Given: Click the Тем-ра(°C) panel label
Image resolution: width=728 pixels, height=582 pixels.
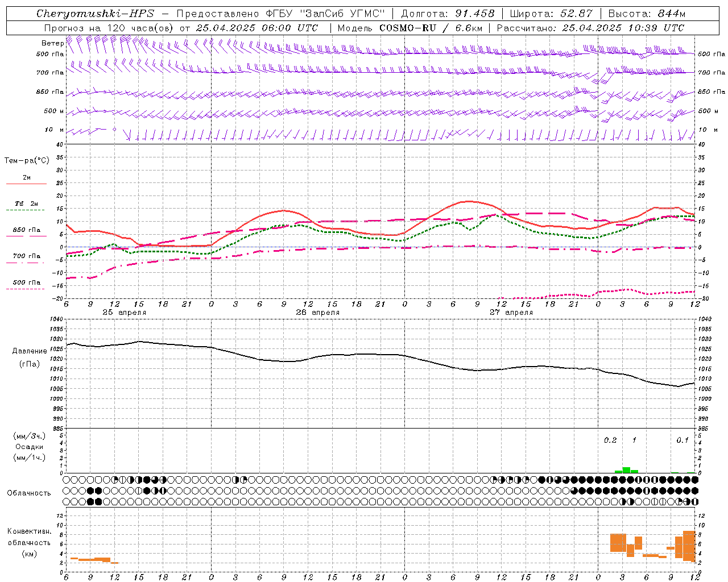Looking at the screenshot, I should 27,161.
